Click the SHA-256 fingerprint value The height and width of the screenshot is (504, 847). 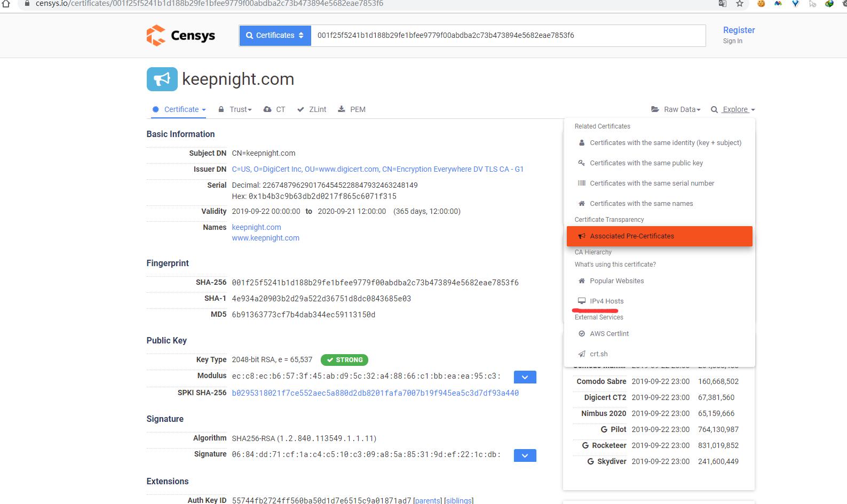(375, 283)
